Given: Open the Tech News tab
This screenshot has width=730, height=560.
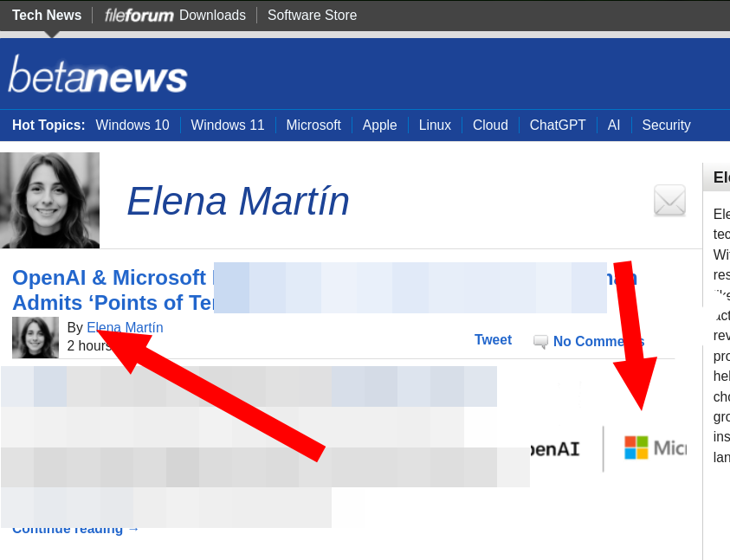Looking at the screenshot, I should pyautogui.click(x=47, y=16).
